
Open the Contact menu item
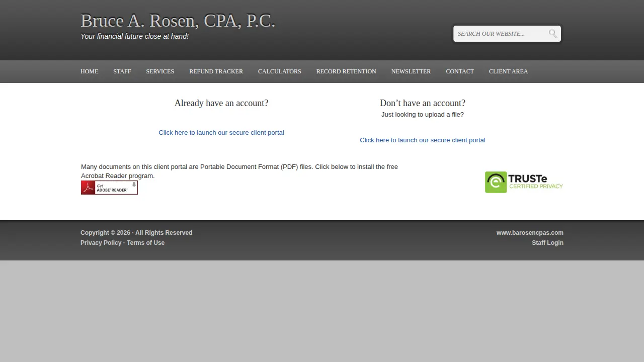460,71
